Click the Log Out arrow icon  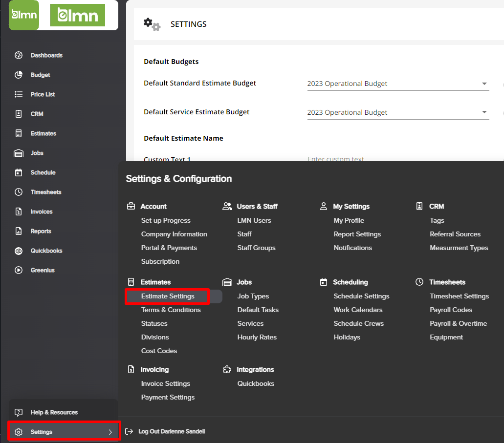pyautogui.click(x=129, y=431)
